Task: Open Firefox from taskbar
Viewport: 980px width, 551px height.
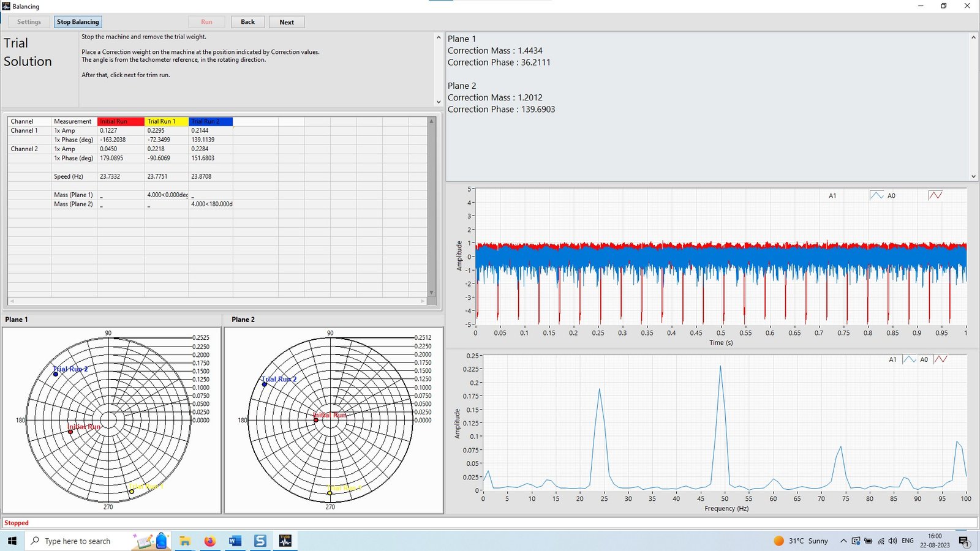Action: pos(210,541)
